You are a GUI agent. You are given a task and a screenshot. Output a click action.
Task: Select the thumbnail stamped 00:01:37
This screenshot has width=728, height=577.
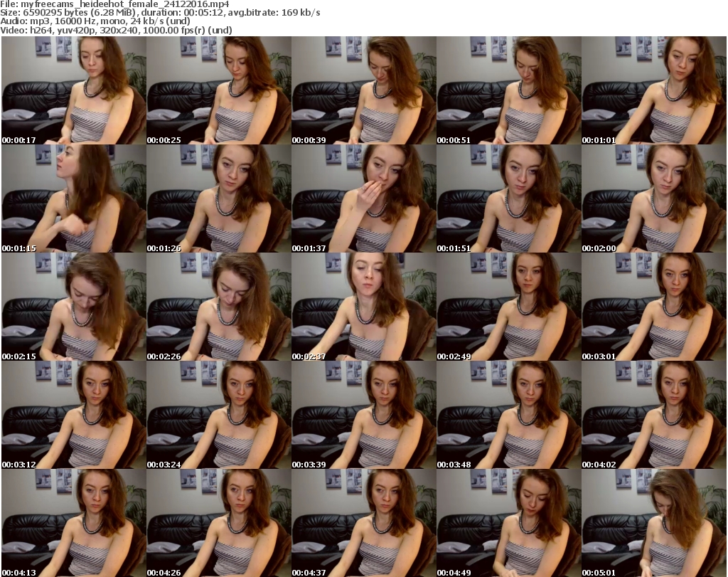[363, 198]
